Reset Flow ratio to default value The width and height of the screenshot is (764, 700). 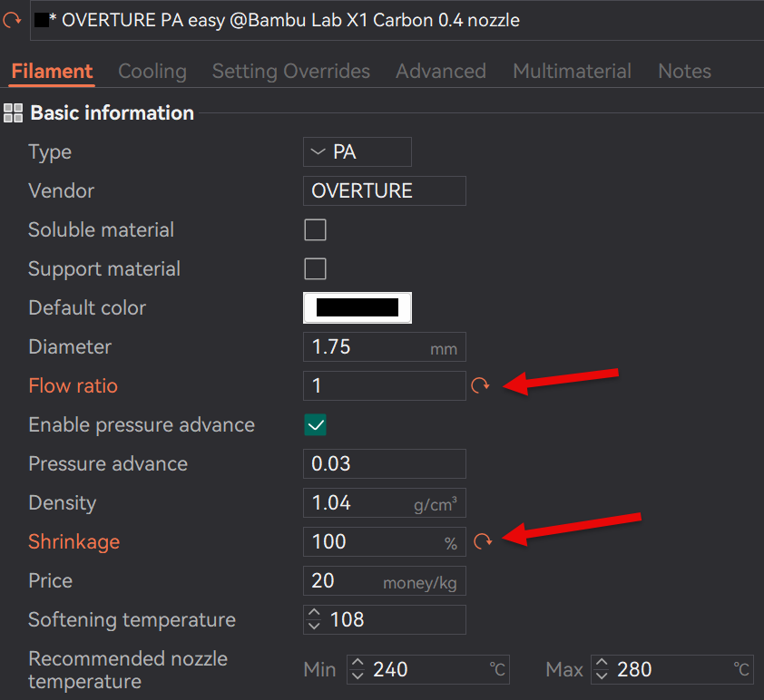pyautogui.click(x=480, y=386)
